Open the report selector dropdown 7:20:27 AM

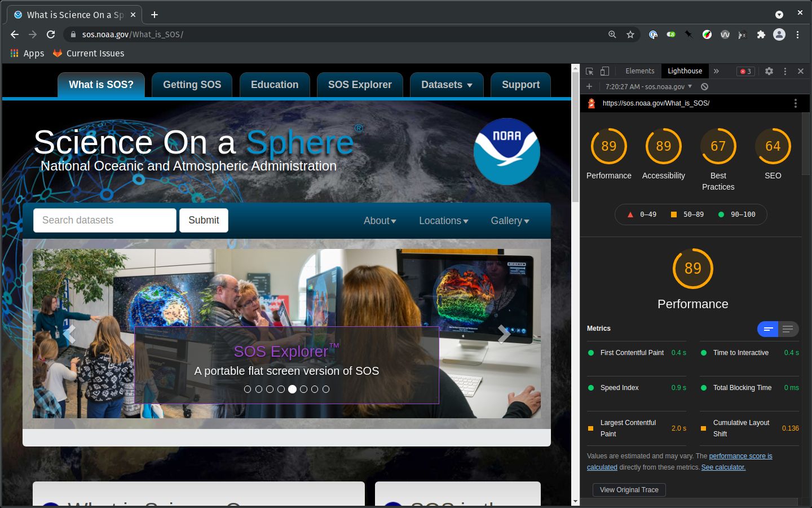coord(648,86)
